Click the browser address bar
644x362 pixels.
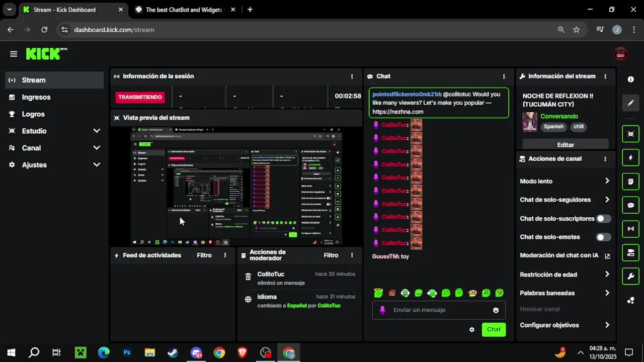coord(312,30)
